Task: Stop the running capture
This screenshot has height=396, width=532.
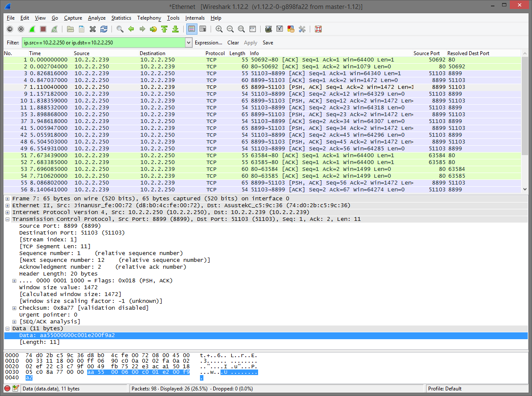Action: tap(43, 29)
